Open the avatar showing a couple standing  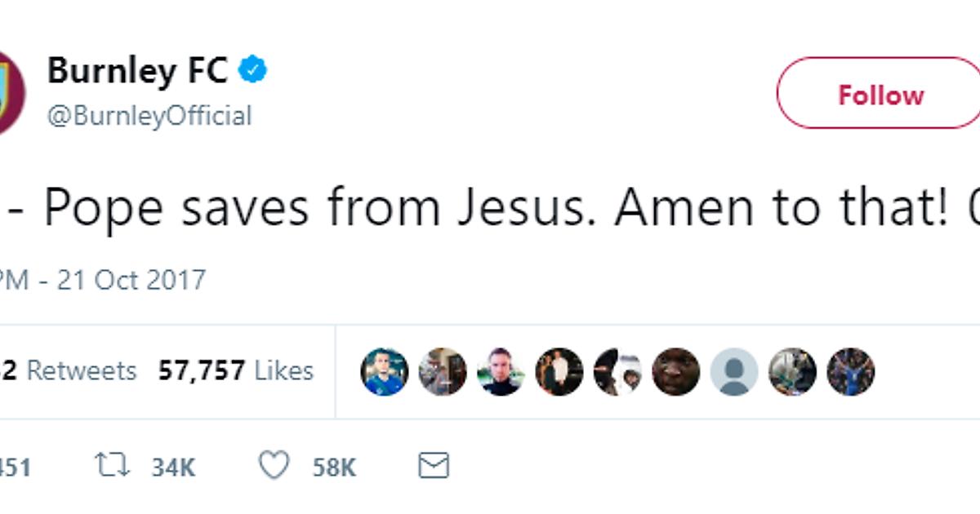[x=559, y=372]
